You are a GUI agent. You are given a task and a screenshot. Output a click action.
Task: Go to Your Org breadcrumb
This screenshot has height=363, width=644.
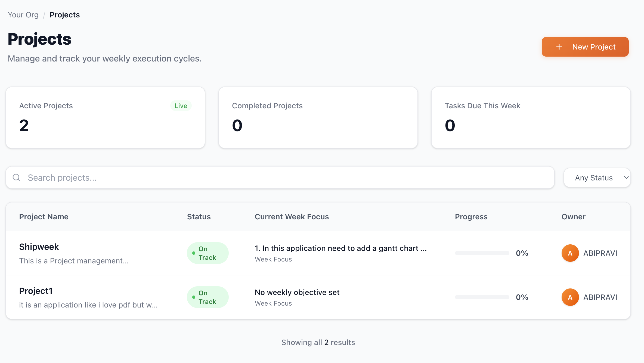point(23,15)
